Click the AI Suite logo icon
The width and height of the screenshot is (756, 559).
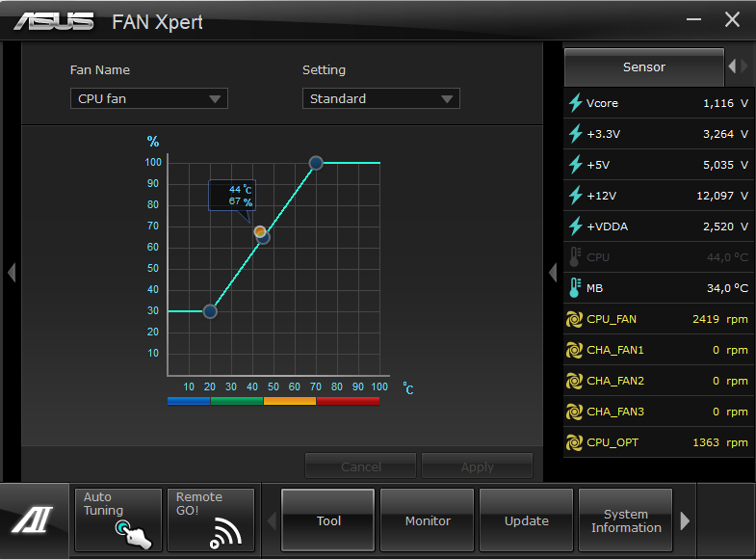click(x=33, y=519)
